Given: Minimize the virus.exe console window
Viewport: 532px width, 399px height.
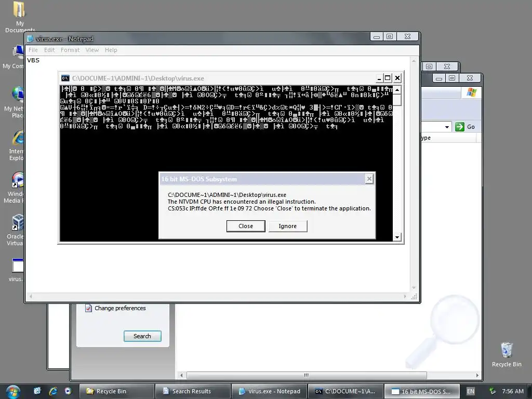Looking at the screenshot, I should (379, 78).
